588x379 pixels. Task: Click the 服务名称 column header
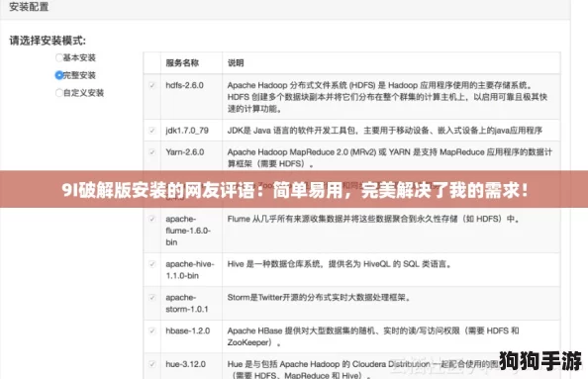tap(182, 63)
